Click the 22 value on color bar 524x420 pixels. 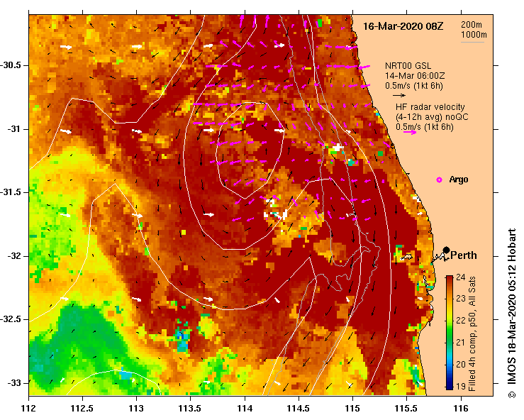click(460, 321)
